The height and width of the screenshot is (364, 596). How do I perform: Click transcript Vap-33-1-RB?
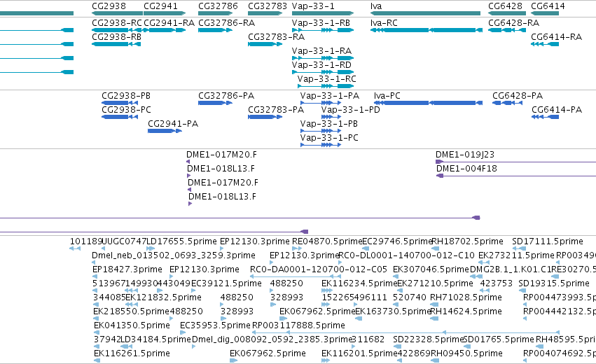point(323,30)
